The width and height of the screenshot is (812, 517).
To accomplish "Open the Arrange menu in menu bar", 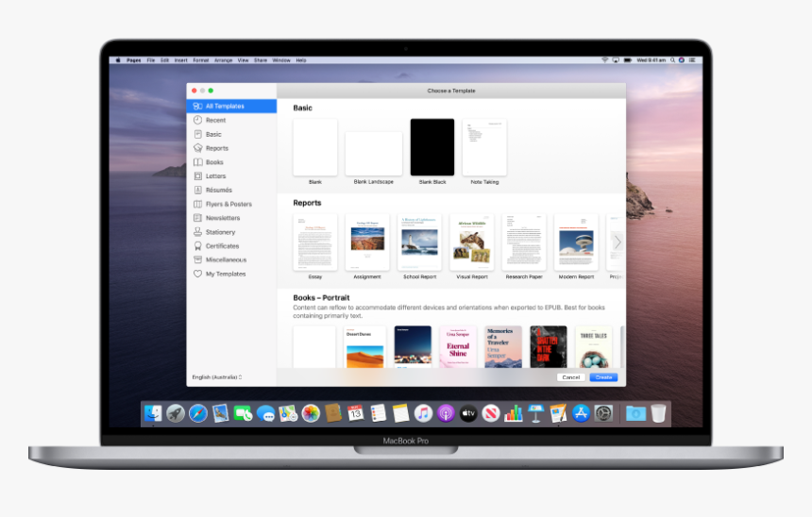I will pyautogui.click(x=224, y=60).
